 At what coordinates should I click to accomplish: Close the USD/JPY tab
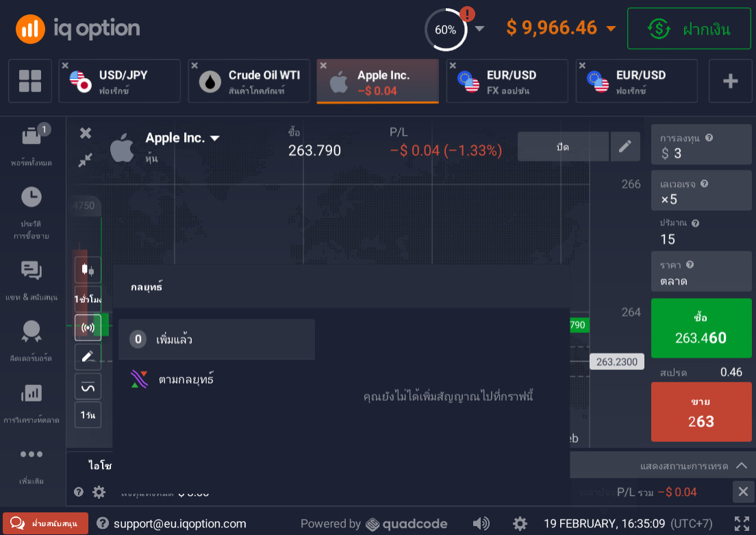[x=65, y=66]
